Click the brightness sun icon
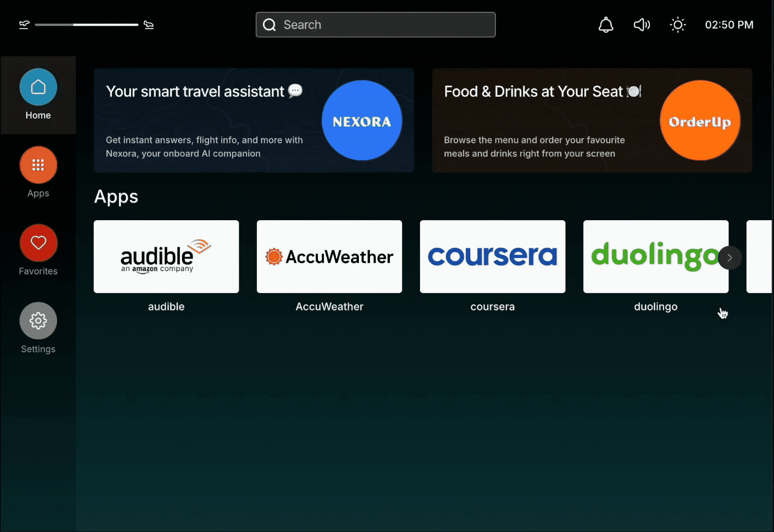This screenshot has height=532, width=774. [678, 25]
